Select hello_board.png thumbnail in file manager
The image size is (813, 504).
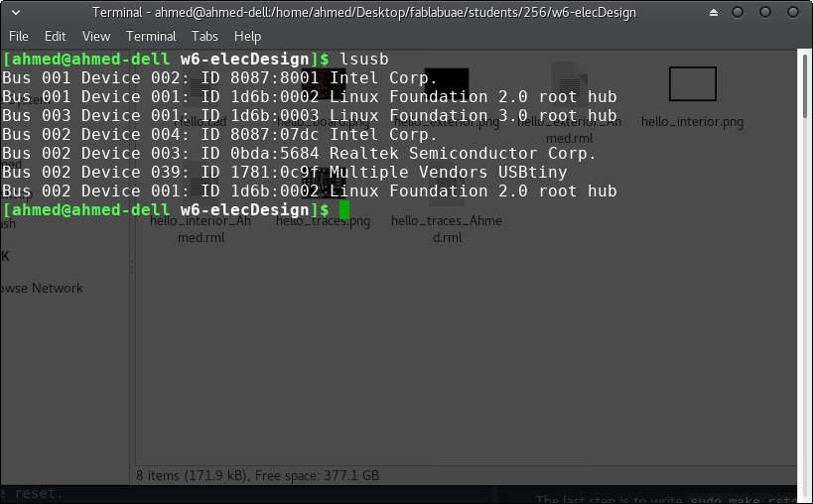(x=324, y=84)
